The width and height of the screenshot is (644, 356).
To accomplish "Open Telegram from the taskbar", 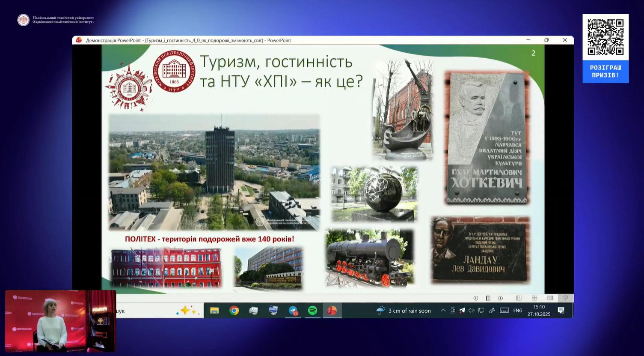I will pyautogui.click(x=293, y=311).
